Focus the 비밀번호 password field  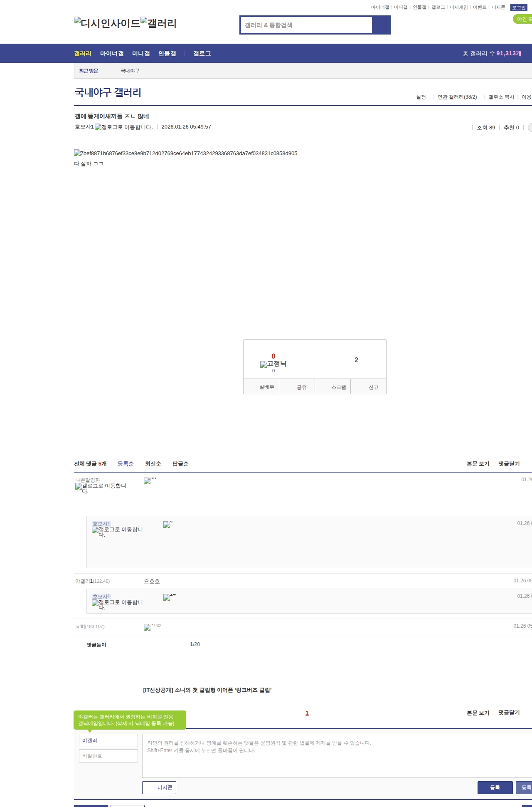pos(108,756)
